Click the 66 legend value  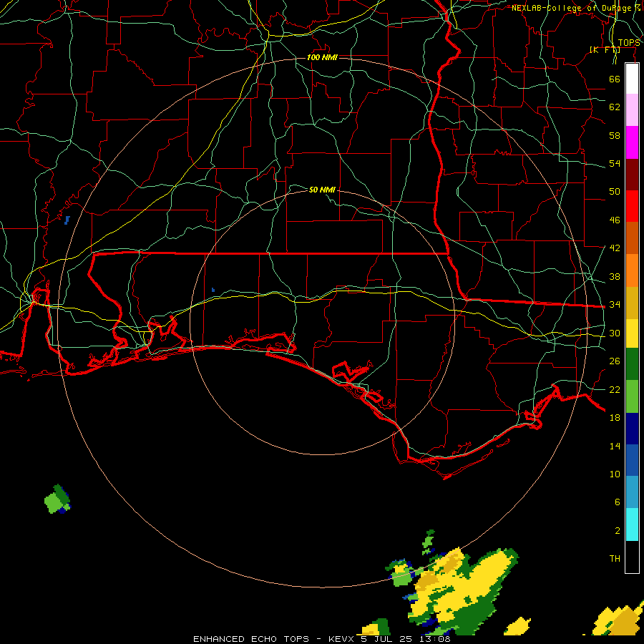tap(615, 79)
